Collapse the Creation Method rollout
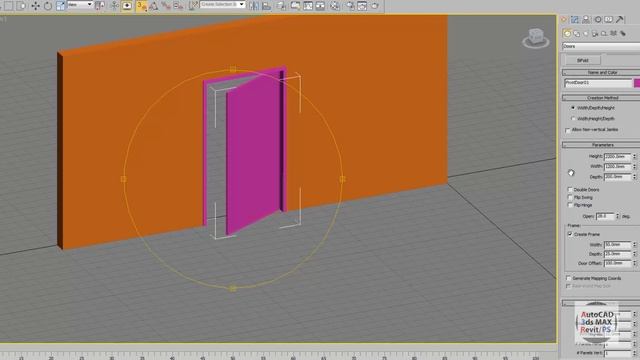 pyautogui.click(x=601, y=98)
